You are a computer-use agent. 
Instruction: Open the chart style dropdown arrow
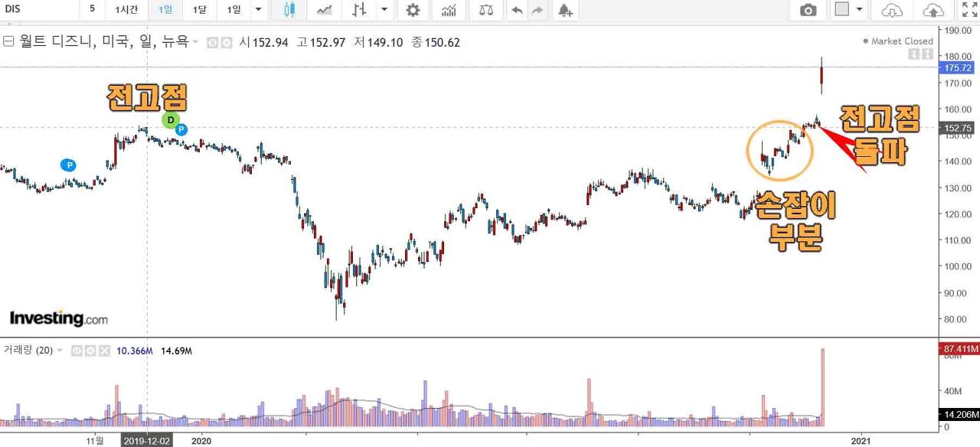[384, 9]
